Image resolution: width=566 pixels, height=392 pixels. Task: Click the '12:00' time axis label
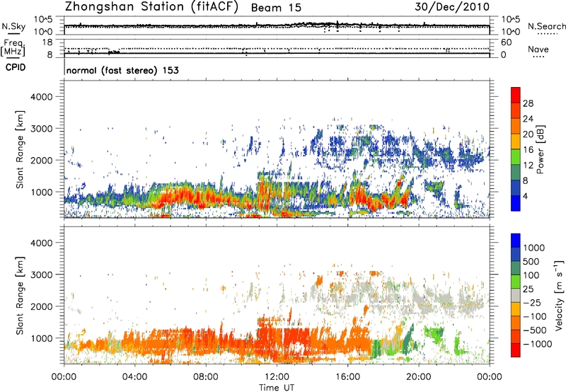[277, 377]
